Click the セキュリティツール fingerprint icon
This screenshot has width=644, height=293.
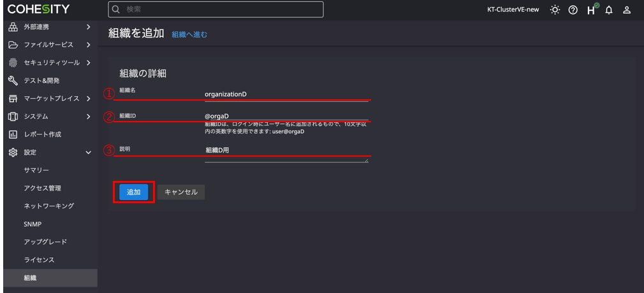13,63
